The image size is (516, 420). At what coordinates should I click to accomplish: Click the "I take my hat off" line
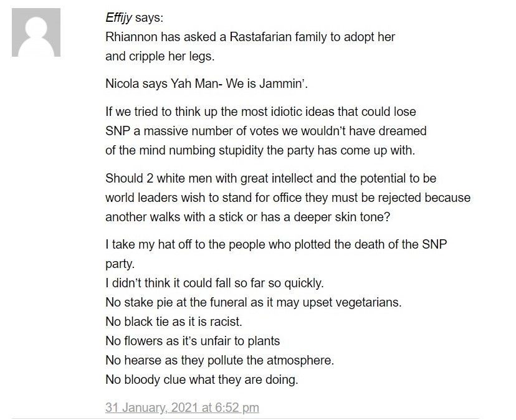(x=276, y=244)
